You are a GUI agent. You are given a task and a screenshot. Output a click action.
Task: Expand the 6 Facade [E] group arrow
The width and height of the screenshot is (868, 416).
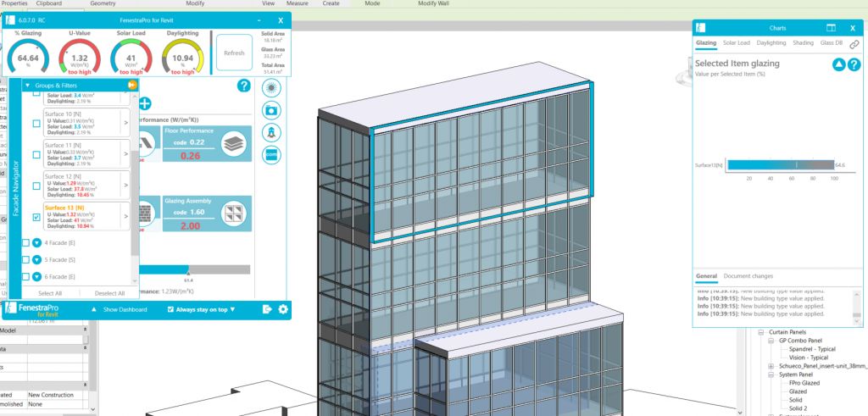tap(37, 276)
